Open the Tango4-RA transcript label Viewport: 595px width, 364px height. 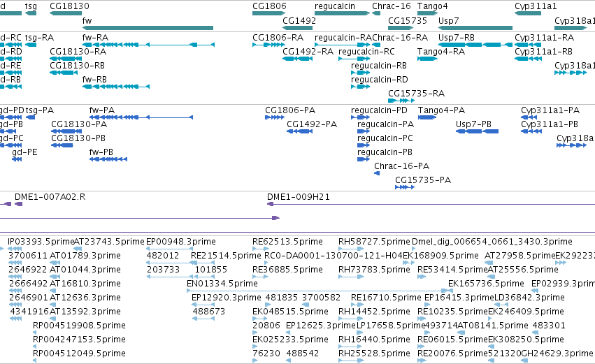click(441, 52)
